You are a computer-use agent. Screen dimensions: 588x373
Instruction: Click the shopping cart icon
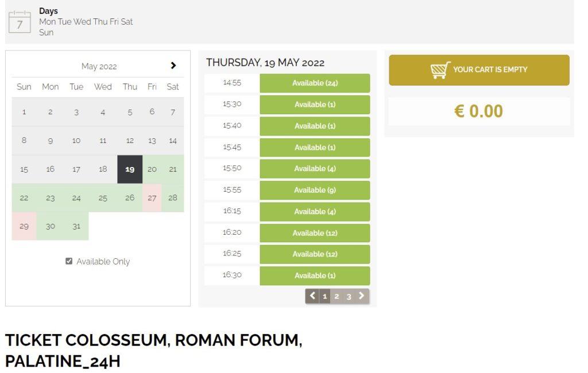439,69
